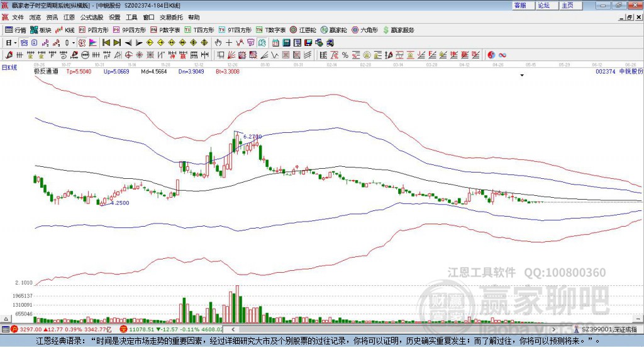Open the calculator icon in toolbar
644x347 pixels.
click(286, 43)
